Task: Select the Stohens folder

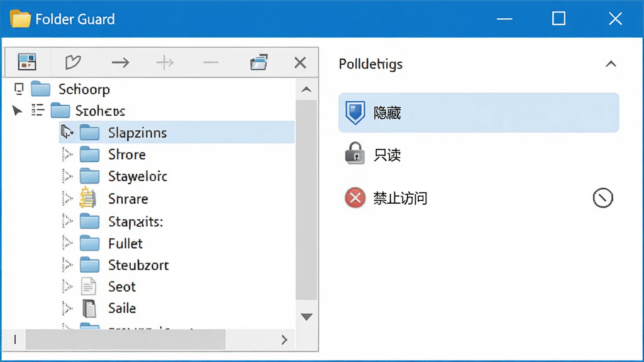Action: [x=88, y=111]
